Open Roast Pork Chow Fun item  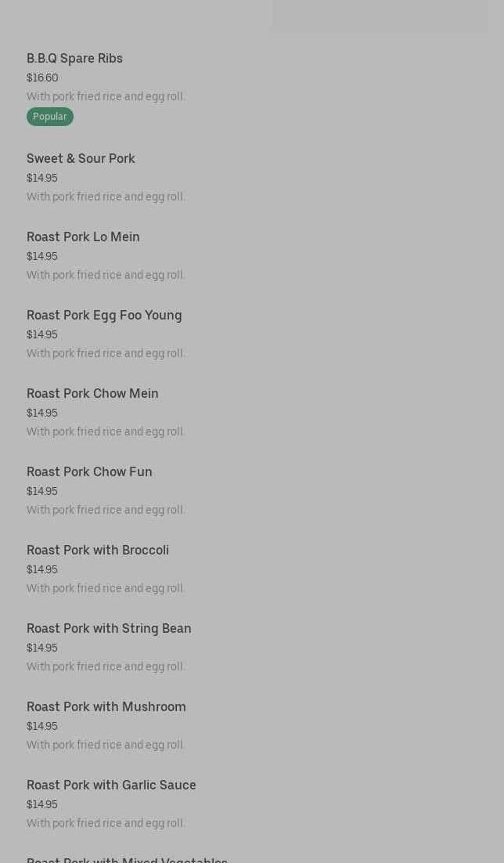(89, 472)
